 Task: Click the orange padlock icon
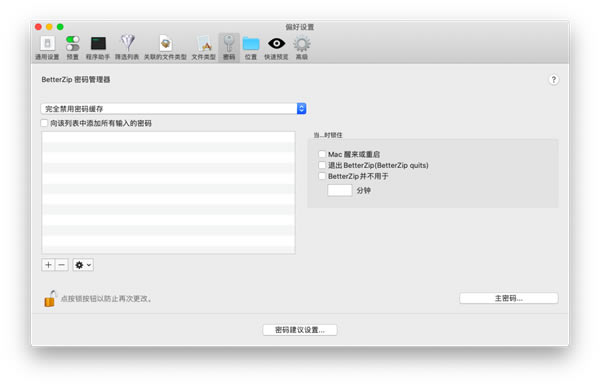50,299
